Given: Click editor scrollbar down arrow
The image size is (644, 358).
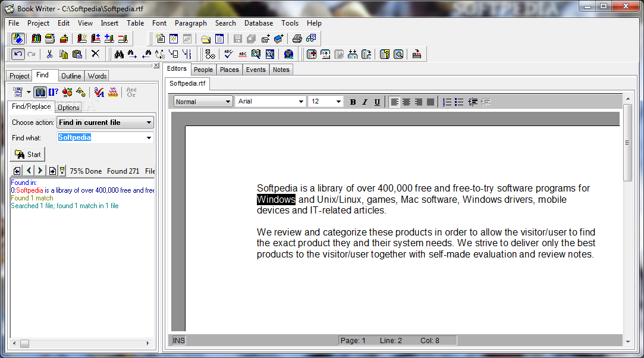Looking at the screenshot, I should tap(627, 341).
